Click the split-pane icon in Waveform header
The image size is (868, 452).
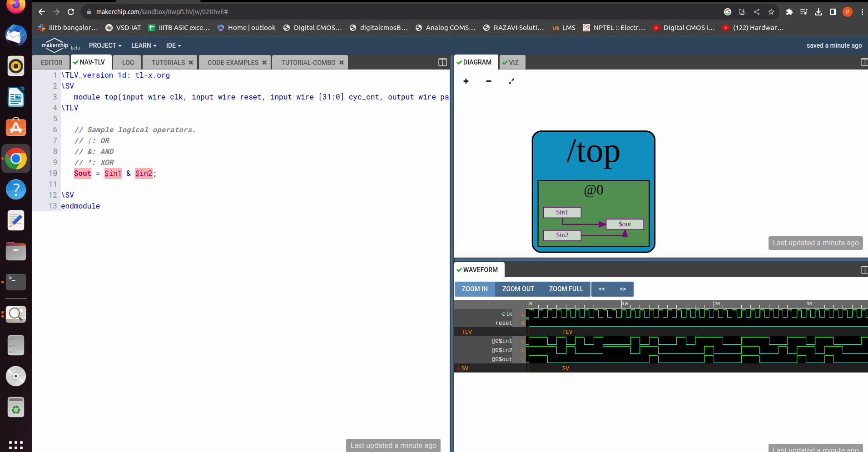point(863,270)
